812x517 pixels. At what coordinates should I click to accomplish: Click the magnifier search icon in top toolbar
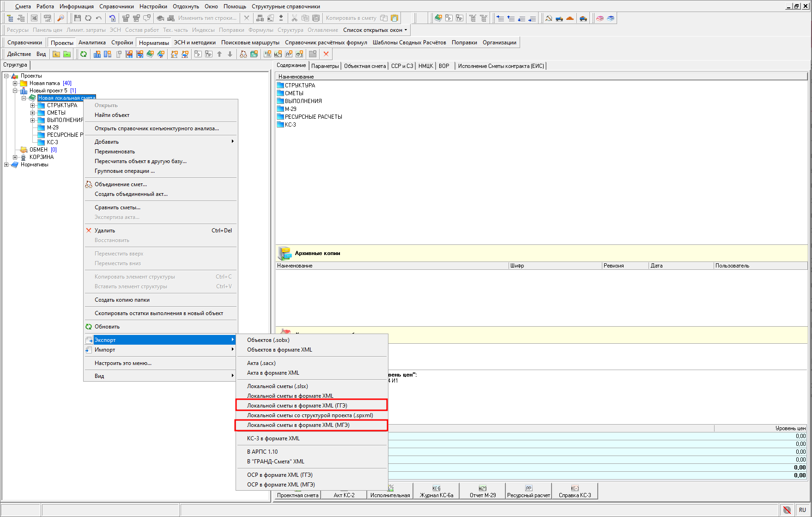[61, 18]
